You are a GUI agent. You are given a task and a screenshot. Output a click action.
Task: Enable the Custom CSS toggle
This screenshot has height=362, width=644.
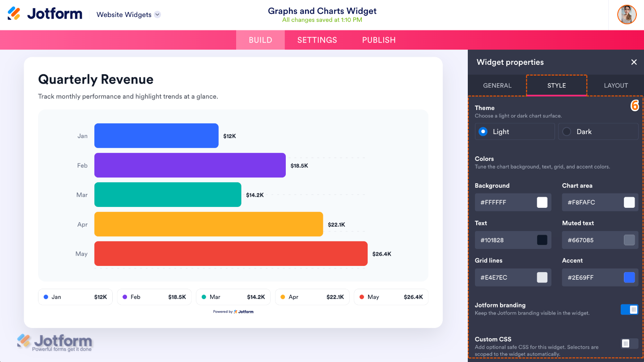tap(629, 343)
